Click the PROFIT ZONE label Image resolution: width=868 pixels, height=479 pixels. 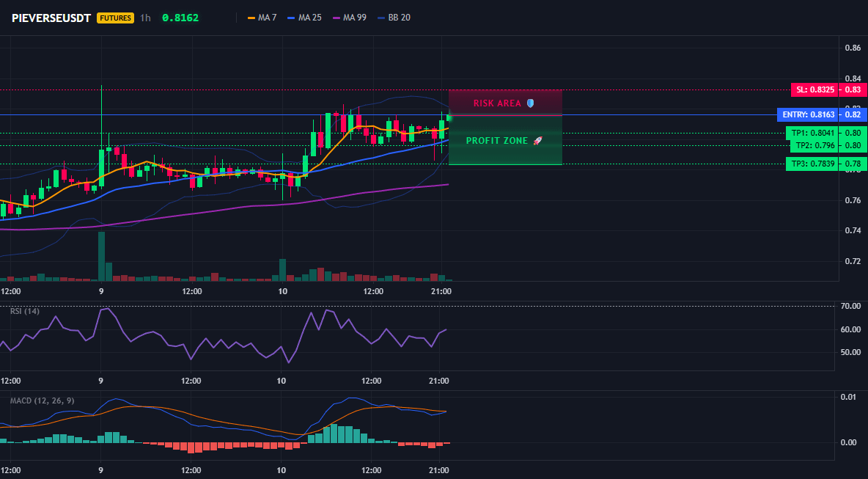click(497, 141)
